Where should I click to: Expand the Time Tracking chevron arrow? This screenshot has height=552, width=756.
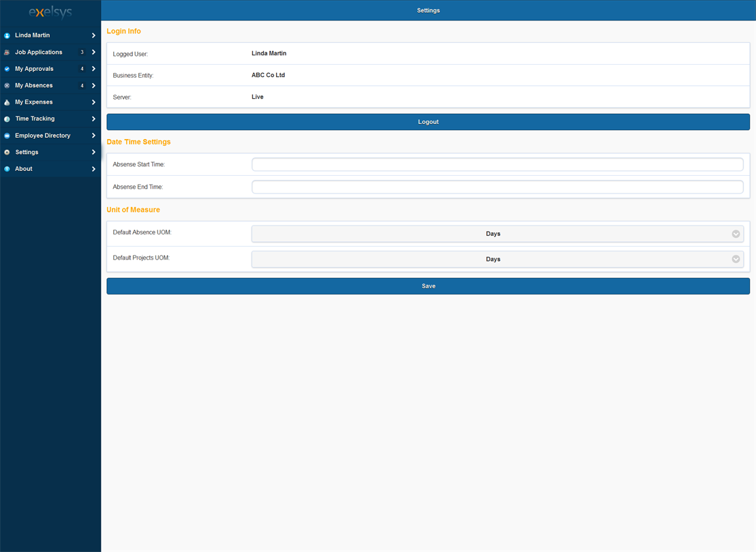[93, 119]
